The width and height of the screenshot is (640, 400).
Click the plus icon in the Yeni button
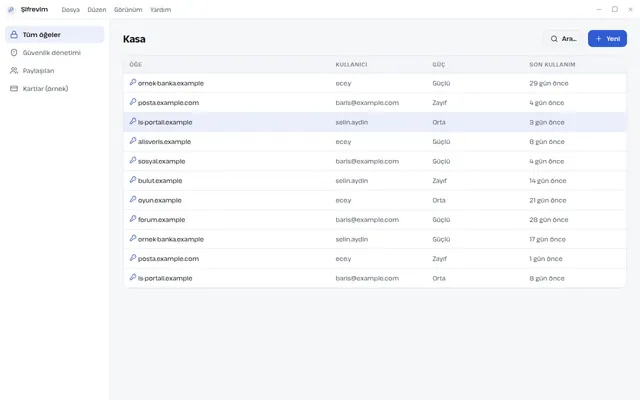(598, 39)
